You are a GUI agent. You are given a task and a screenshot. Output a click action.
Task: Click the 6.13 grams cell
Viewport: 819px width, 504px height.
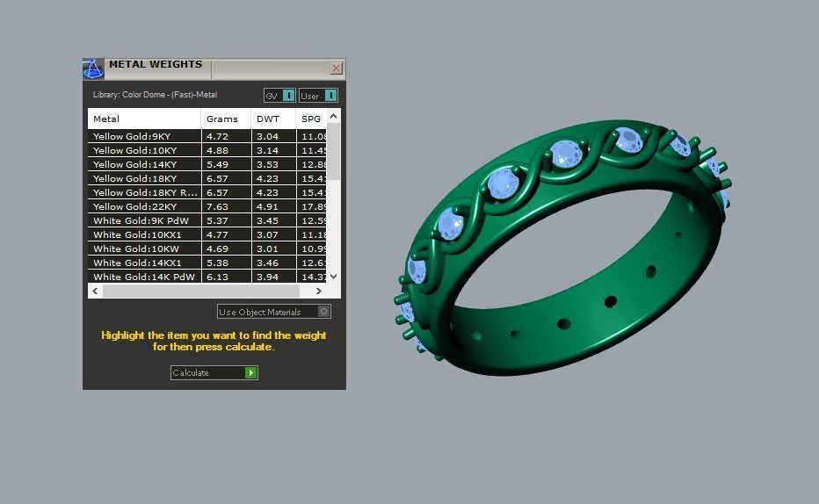click(x=226, y=277)
